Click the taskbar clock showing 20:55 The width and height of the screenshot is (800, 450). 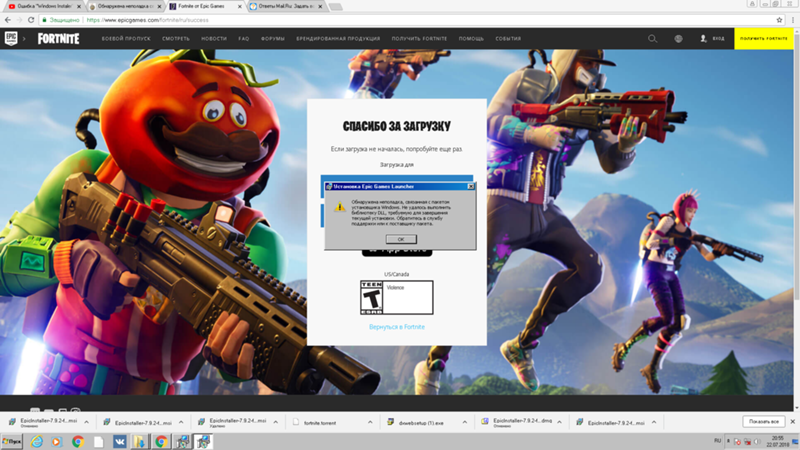tap(778, 441)
